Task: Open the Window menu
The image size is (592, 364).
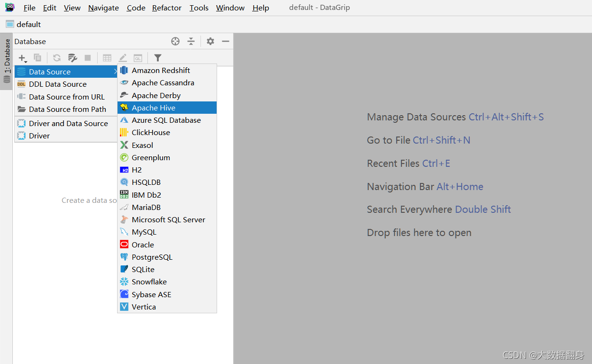Action: click(230, 8)
